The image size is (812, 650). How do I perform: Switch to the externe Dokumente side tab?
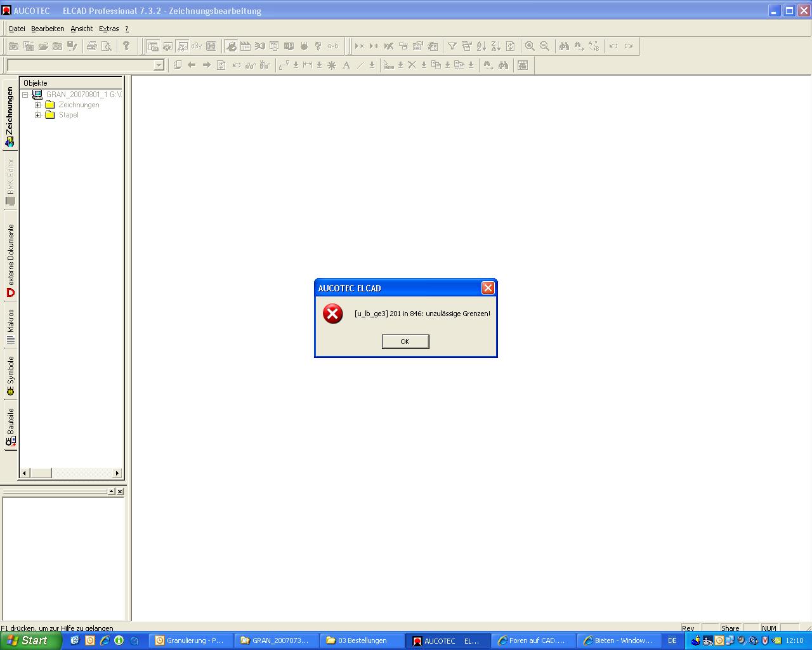[10, 262]
